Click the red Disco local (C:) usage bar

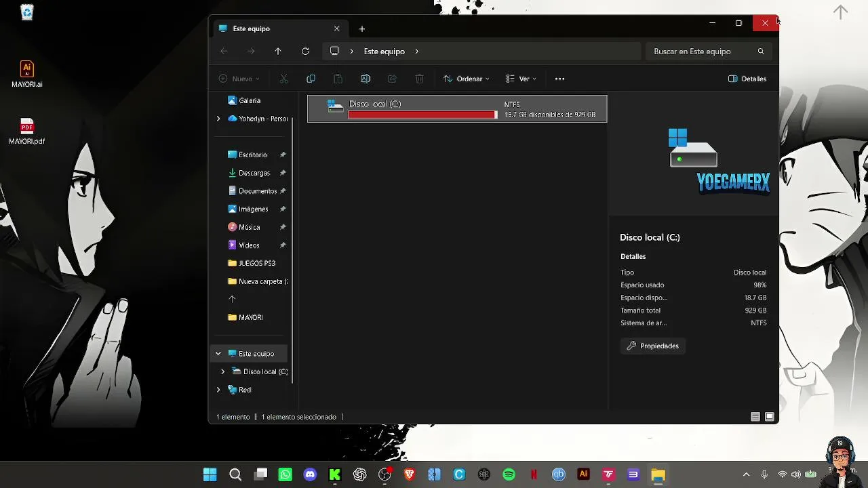click(x=422, y=115)
